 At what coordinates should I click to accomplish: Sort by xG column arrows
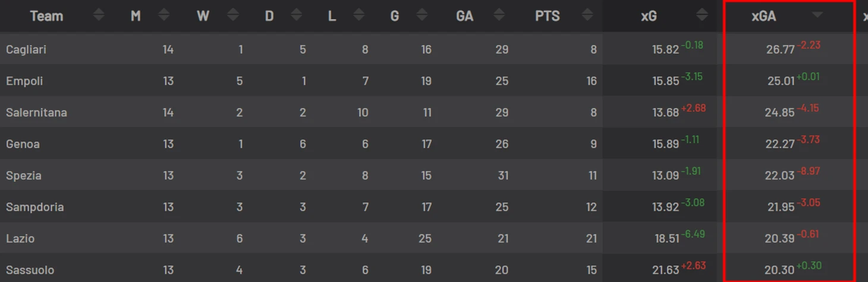702,15
